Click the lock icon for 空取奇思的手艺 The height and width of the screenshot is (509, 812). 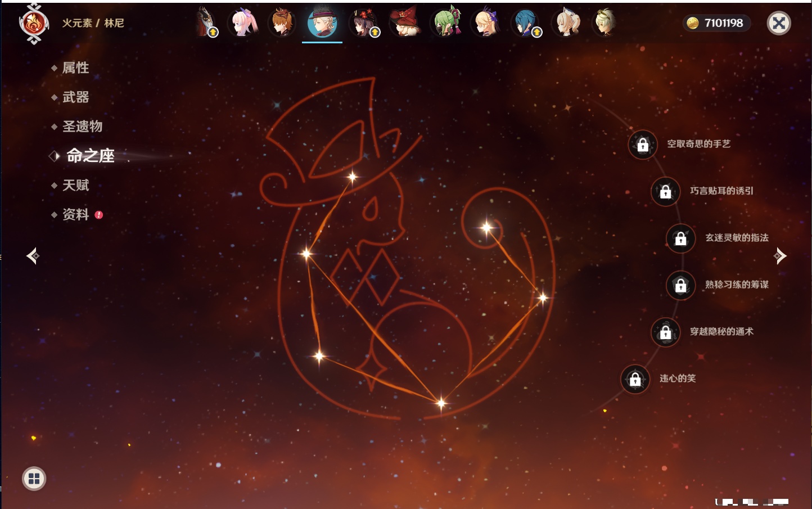coord(643,145)
